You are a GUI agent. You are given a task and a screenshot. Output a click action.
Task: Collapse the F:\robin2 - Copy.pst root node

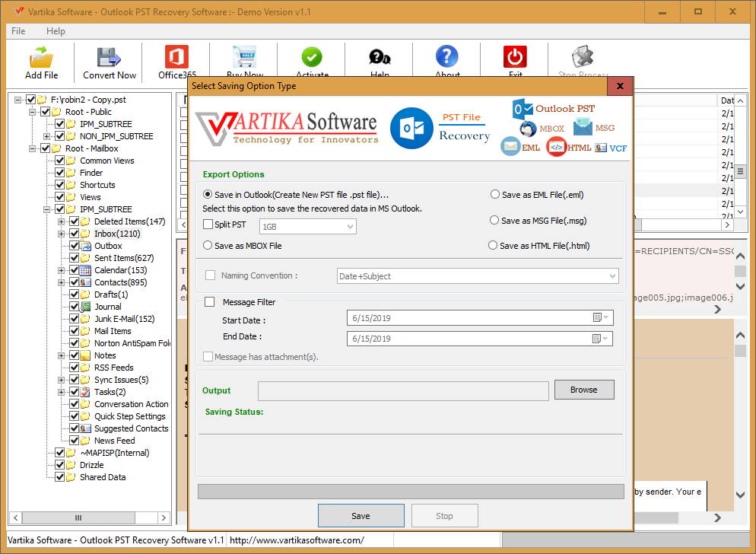coord(17,100)
